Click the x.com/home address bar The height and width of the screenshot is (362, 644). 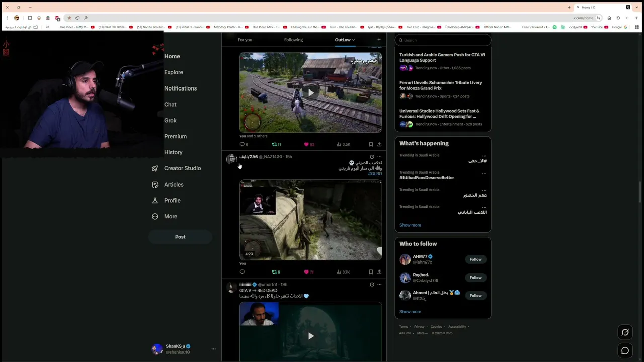click(x=583, y=18)
